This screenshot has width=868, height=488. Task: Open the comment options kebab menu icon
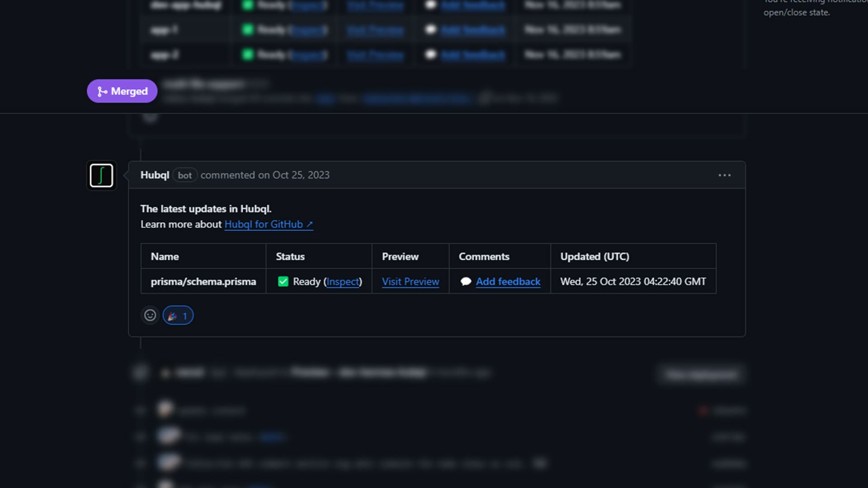[725, 175]
